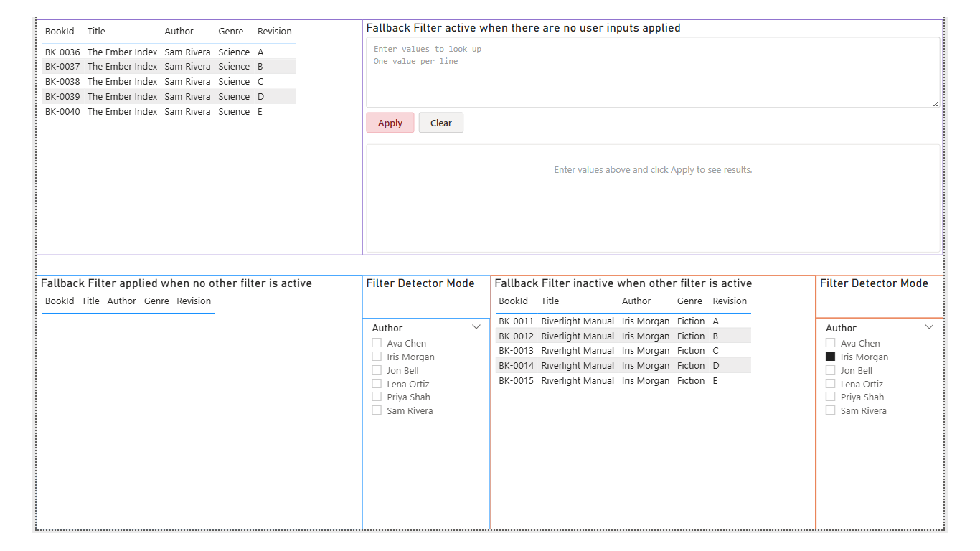Sort by Author in the Riverlight Manual table

click(x=636, y=301)
